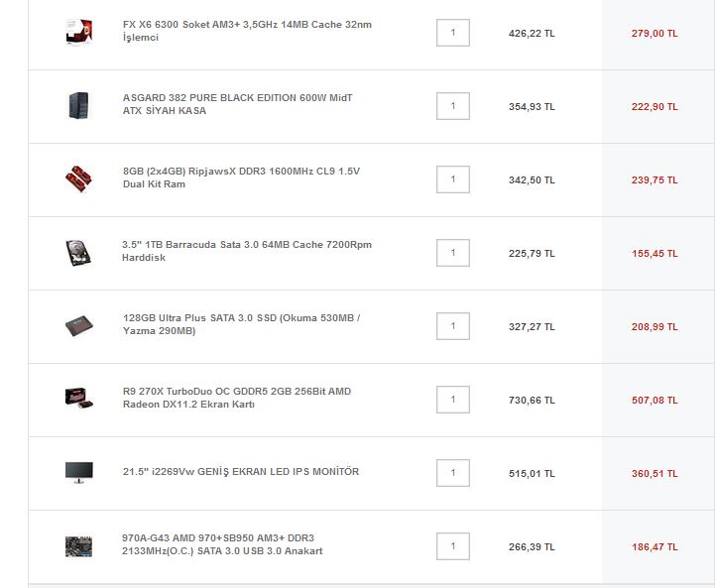This screenshot has height=588, width=716.
Task: Open the FX X6 6300 processor thumbnail
Action: tap(79, 32)
